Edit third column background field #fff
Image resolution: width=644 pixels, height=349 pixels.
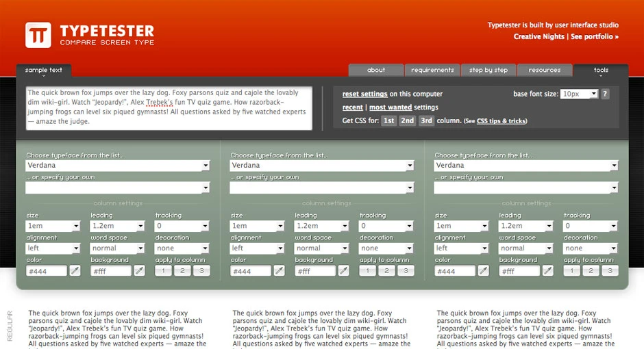pyautogui.click(x=519, y=271)
